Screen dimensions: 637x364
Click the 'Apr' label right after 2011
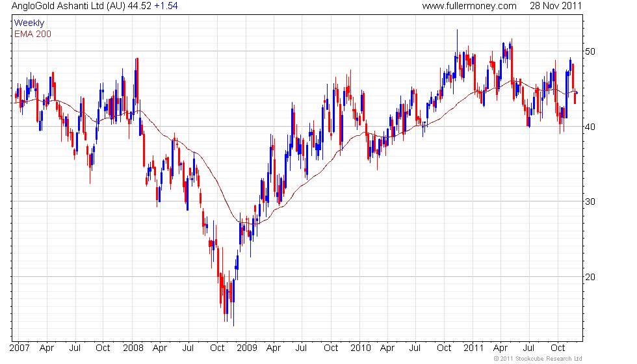point(500,348)
